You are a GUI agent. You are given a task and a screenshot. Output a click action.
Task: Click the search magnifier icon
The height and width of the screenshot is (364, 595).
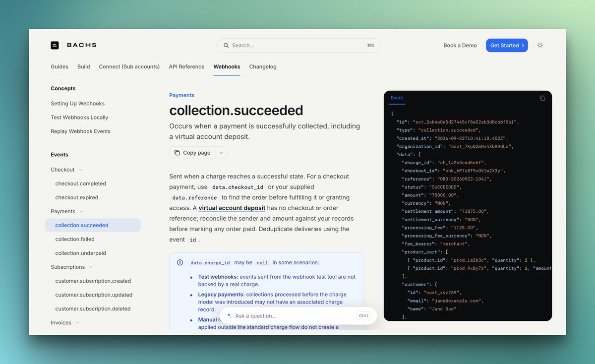click(226, 45)
